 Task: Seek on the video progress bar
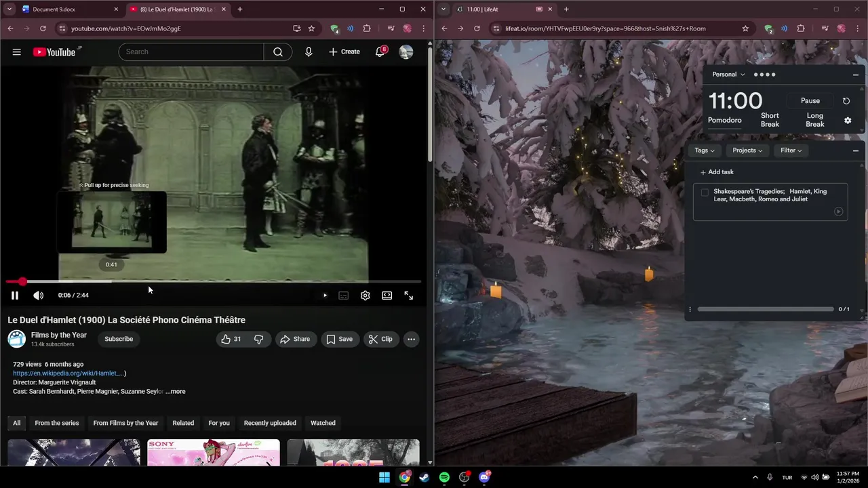213,281
